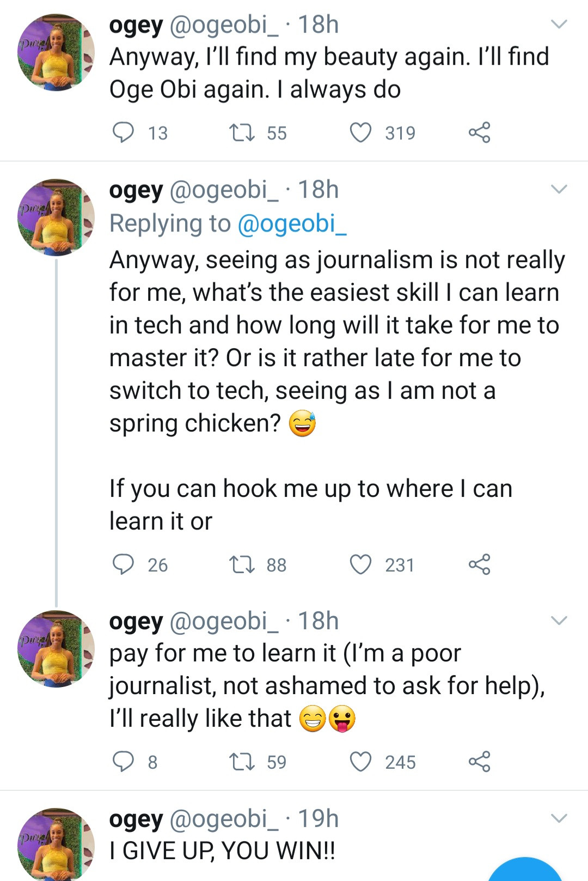Reply to the "find my beauty again" tweet

coord(123,132)
